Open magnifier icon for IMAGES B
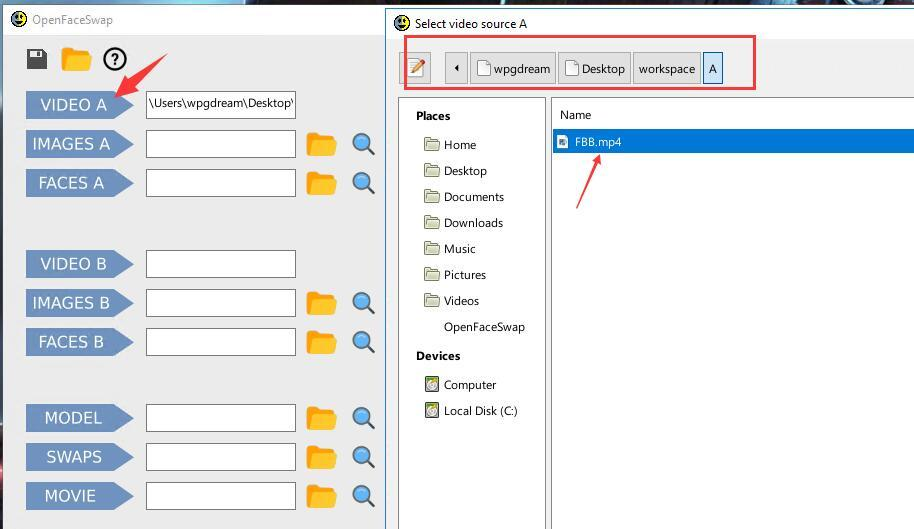This screenshot has width=914, height=529. point(363,303)
